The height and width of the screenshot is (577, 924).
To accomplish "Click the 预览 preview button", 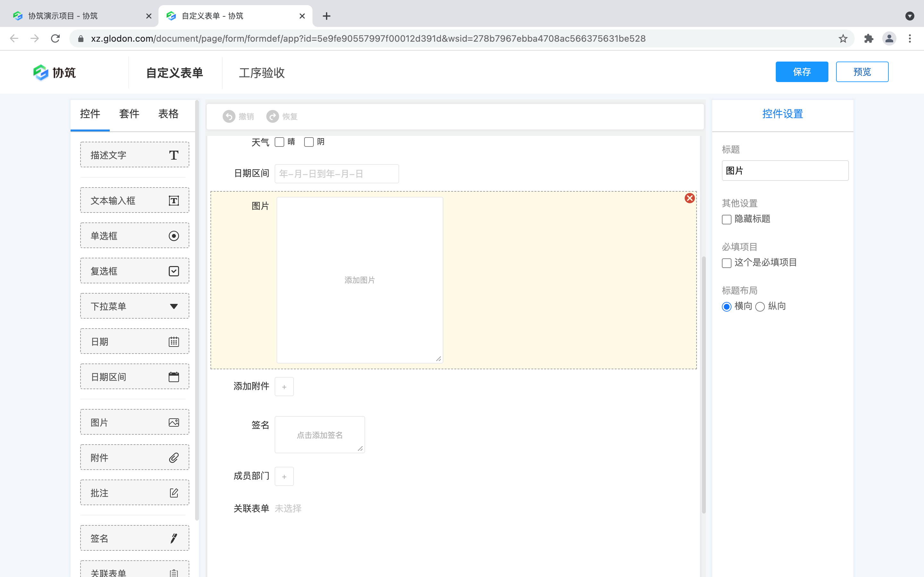I will pos(862,72).
